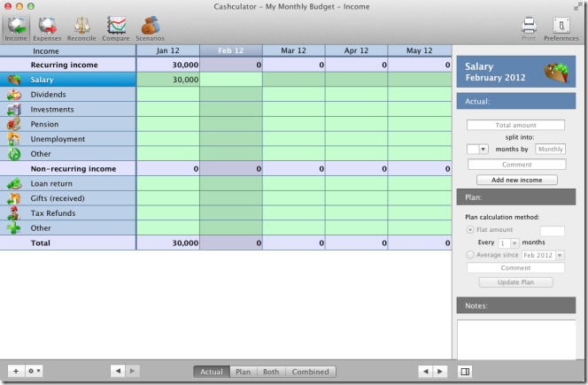Switch to the Plan view tab
The height and width of the screenshot is (385, 588).
pyautogui.click(x=243, y=372)
